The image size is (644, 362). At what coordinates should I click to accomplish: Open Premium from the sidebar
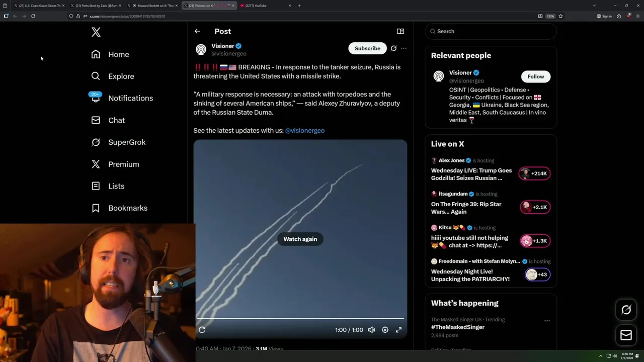point(115,164)
